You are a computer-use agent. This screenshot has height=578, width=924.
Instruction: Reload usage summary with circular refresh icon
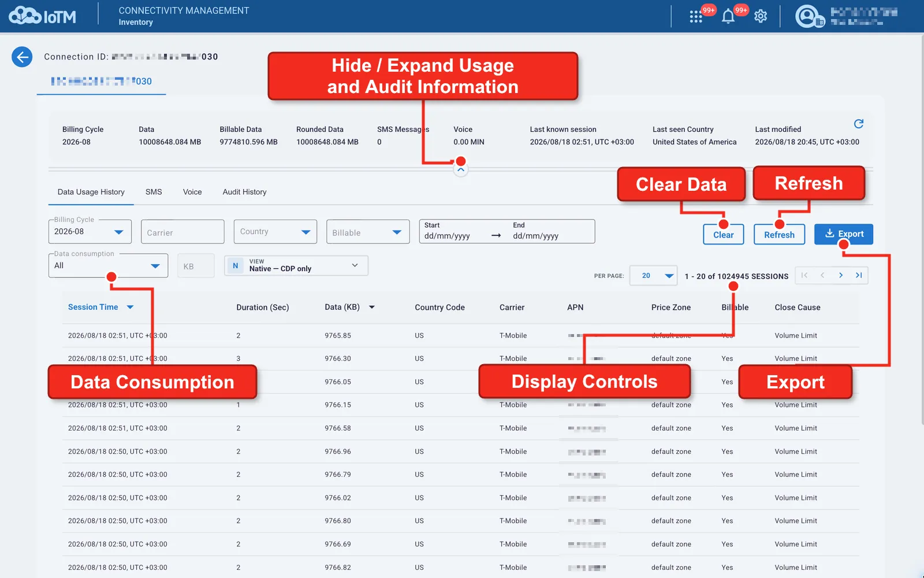[858, 124]
